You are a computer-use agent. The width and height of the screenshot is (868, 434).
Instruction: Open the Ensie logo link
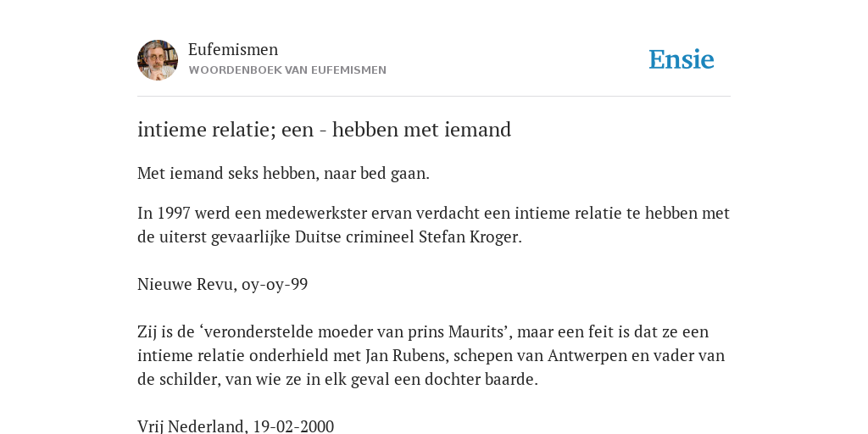681,59
